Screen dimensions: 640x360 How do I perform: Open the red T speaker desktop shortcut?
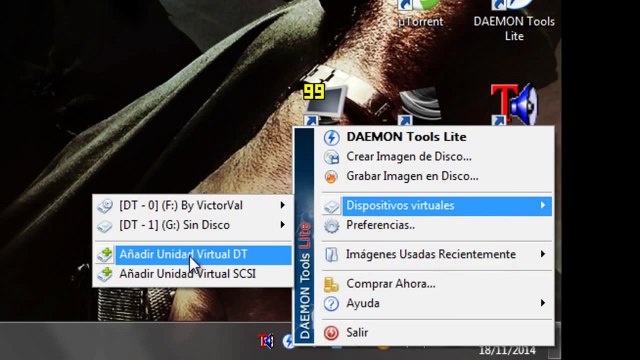513,104
